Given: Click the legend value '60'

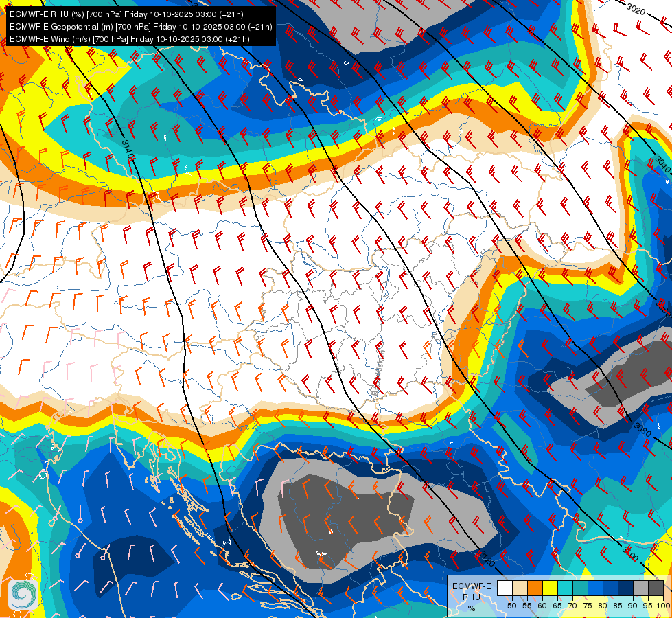Looking at the screenshot, I should [x=542, y=606].
